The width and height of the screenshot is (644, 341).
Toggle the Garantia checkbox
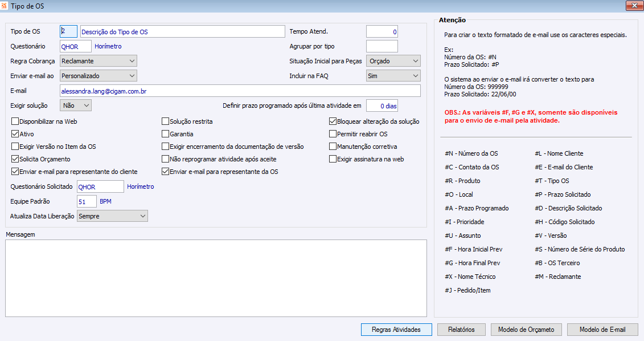tap(166, 134)
